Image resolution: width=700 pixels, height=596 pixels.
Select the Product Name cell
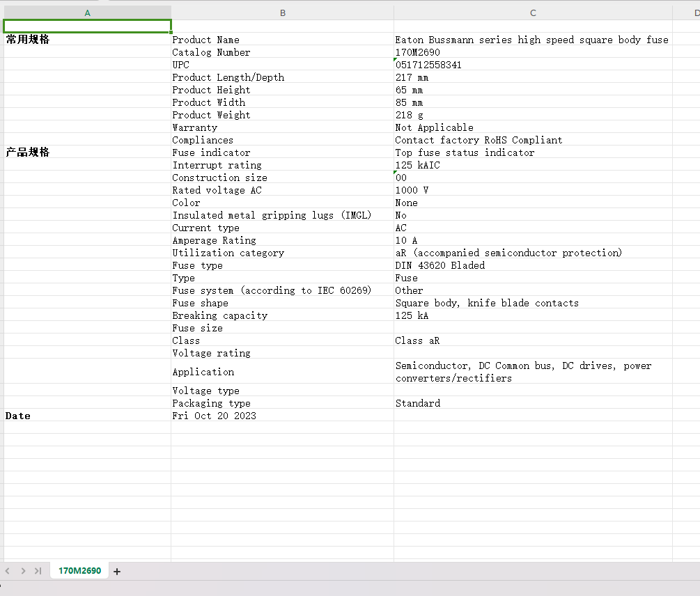point(283,40)
